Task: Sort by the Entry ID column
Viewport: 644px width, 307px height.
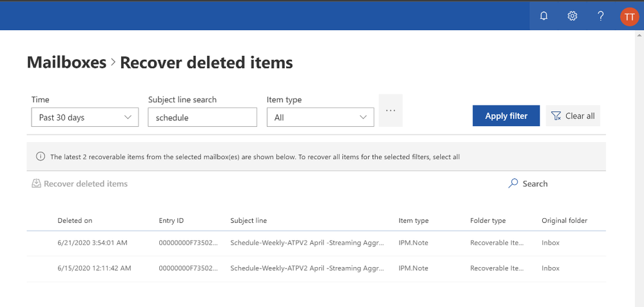Action: click(x=171, y=221)
